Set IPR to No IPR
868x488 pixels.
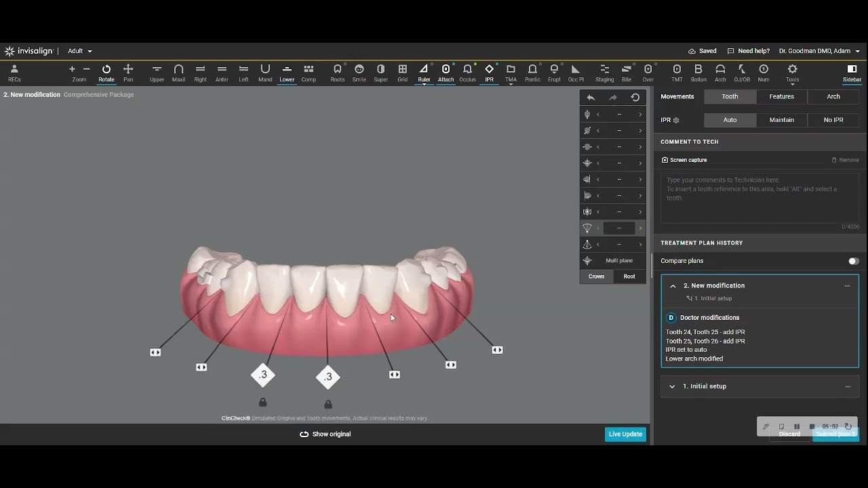(833, 120)
